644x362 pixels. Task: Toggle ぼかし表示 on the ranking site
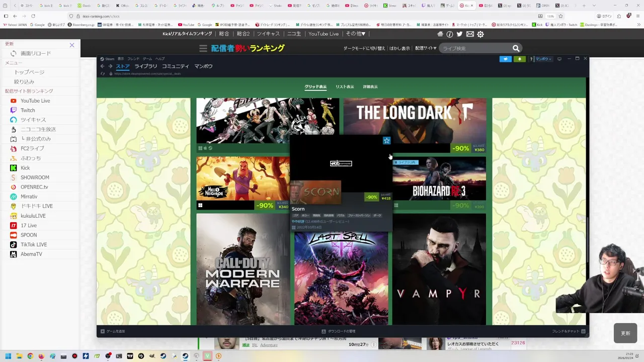pos(399,48)
